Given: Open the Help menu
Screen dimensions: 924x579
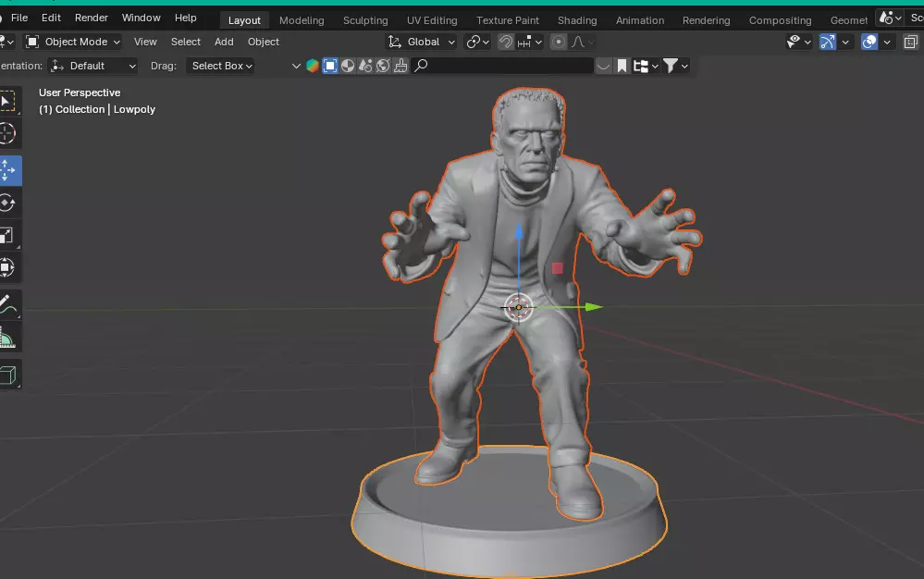Looking at the screenshot, I should (x=186, y=18).
